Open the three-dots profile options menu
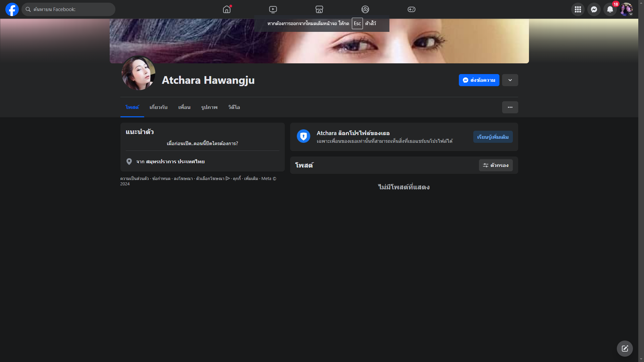 (x=510, y=107)
